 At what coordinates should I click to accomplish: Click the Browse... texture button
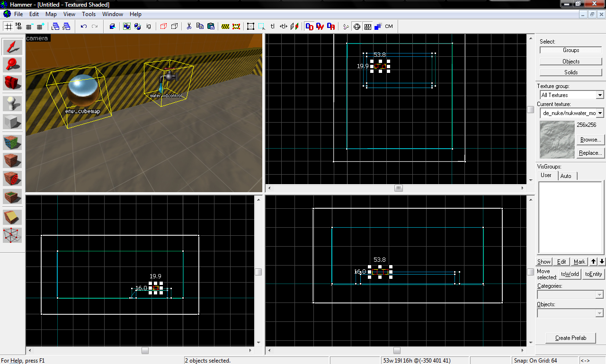(590, 140)
